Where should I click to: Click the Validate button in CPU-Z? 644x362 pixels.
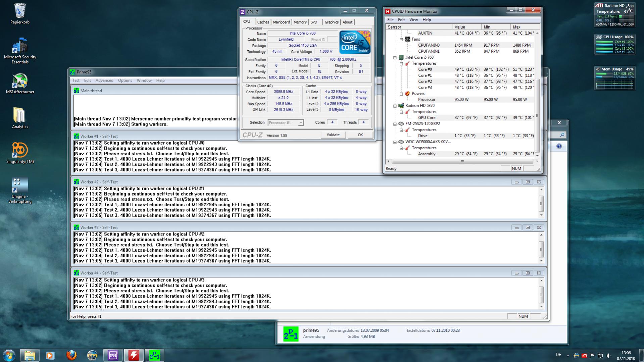point(333,135)
